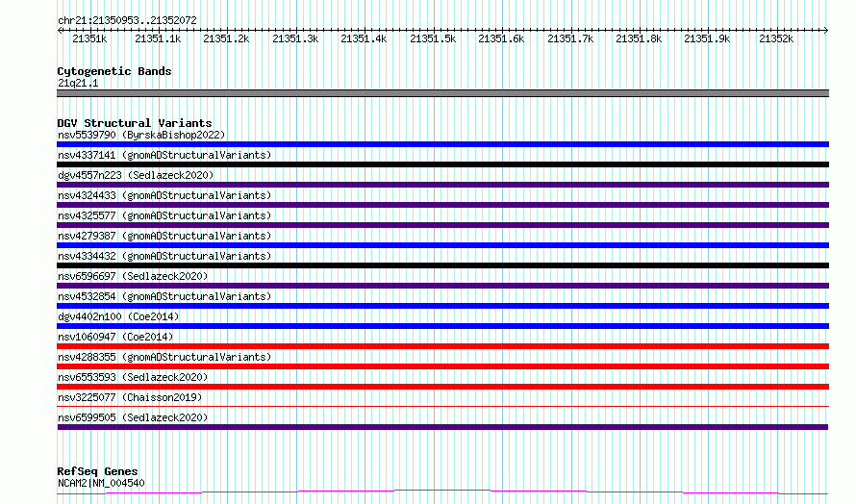Screen dimensions: 856x504
Task: Click the Cytogenetic Bands track title
Action: (x=114, y=71)
